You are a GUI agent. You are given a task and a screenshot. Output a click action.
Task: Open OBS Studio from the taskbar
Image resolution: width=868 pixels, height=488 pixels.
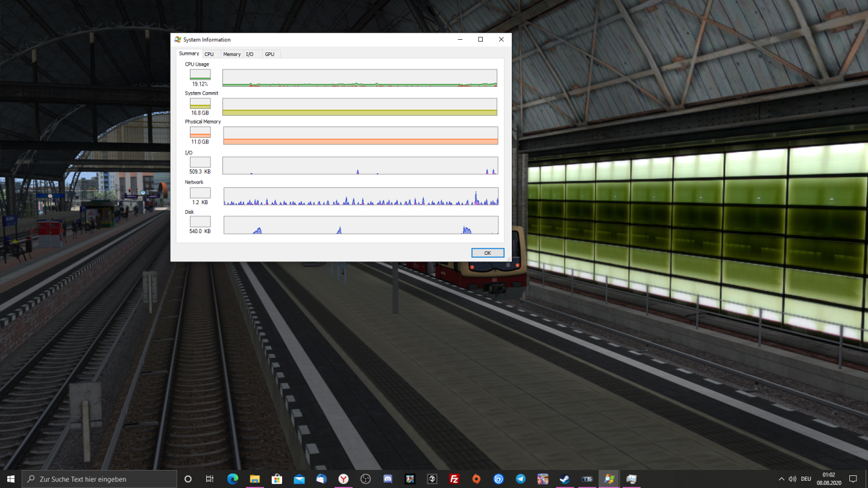[365, 479]
